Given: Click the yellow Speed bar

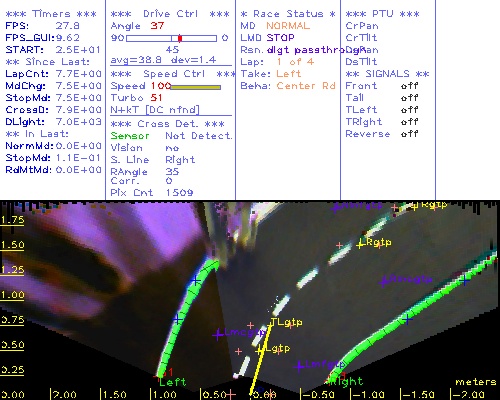Looking at the screenshot, I should (196, 87).
